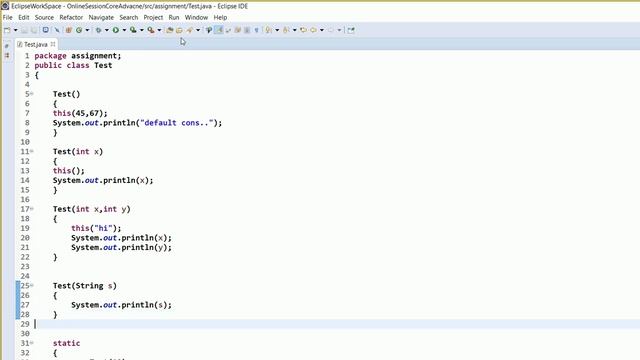This screenshot has width=640, height=360.
Task: Open the Search menu
Action: tap(129, 18)
